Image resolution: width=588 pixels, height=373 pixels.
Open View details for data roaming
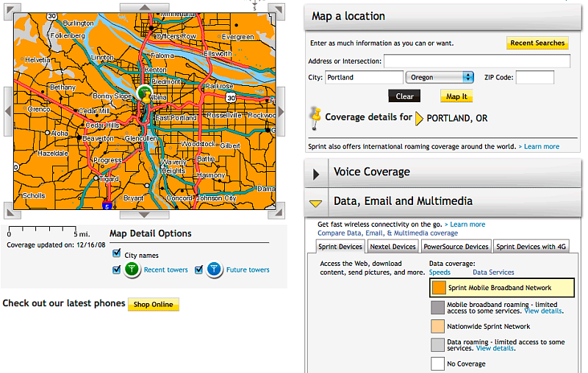(495, 348)
